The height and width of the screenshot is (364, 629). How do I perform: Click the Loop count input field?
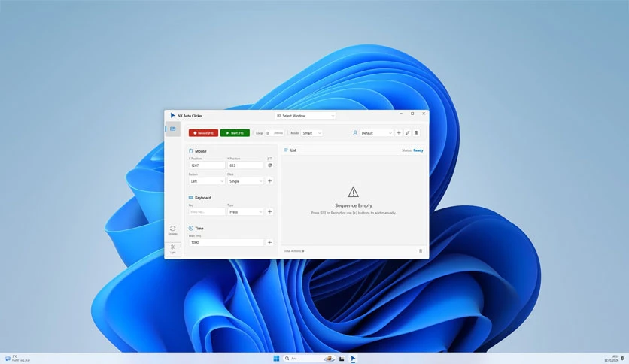275,133
